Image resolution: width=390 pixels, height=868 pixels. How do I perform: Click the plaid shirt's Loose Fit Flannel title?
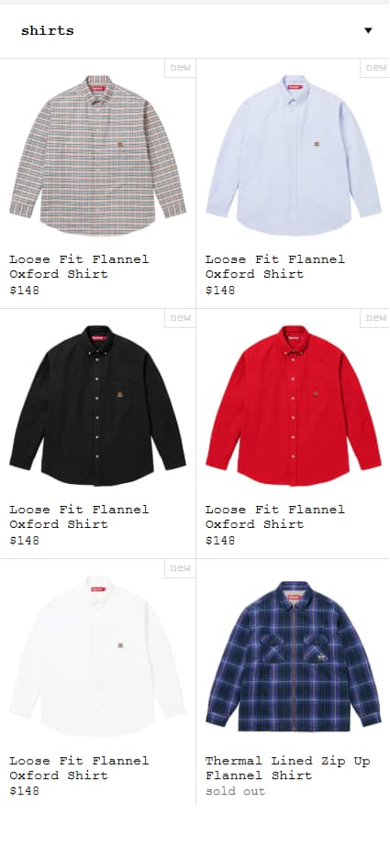point(79,267)
